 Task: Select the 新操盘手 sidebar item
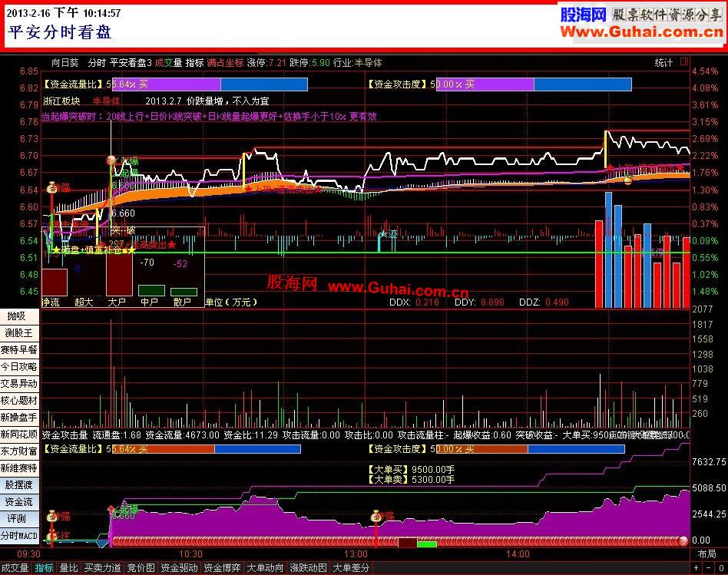click(x=19, y=418)
